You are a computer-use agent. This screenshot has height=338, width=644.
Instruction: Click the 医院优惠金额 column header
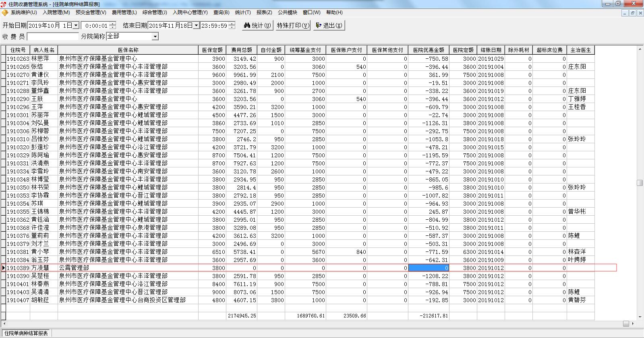(429, 50)
